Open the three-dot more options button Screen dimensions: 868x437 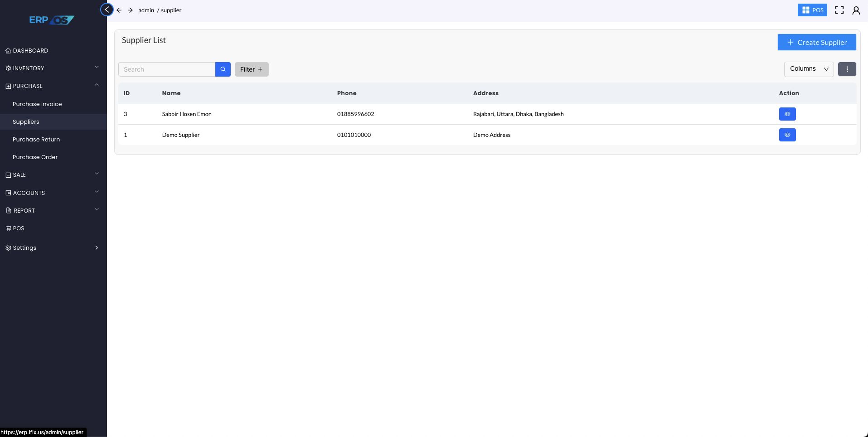847,69
